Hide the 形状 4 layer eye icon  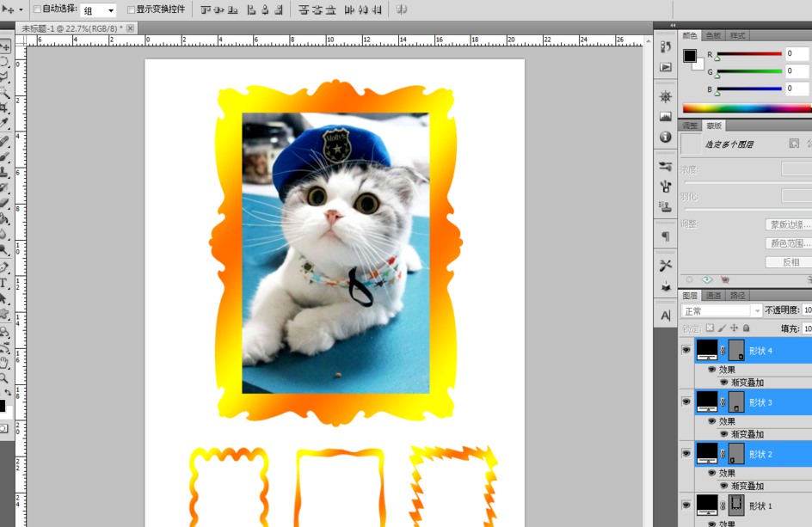(686, 350)
